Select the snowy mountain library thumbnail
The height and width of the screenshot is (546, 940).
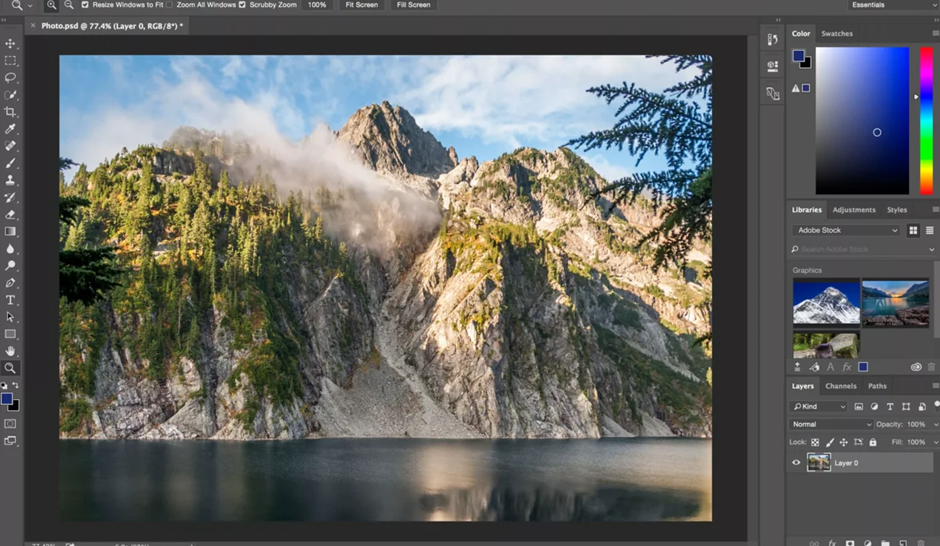(826, 302)
